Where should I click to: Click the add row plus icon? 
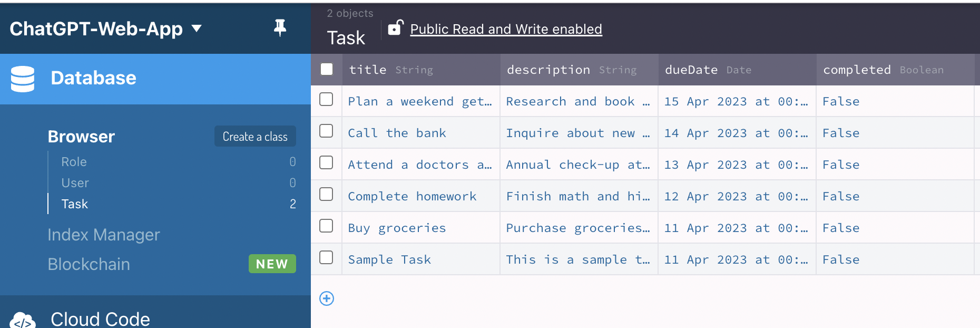(x=327, y=298)
